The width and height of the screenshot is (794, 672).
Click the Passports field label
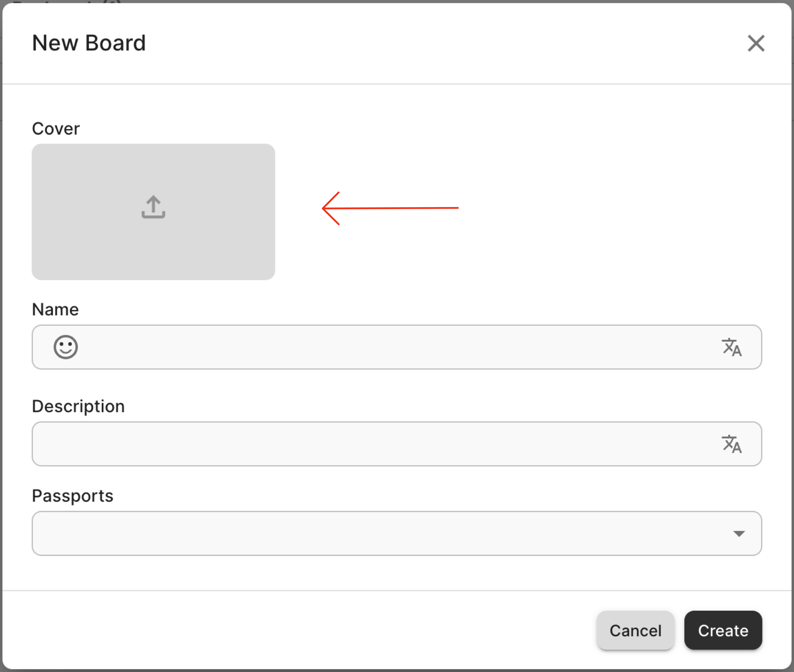coord(72,496)
